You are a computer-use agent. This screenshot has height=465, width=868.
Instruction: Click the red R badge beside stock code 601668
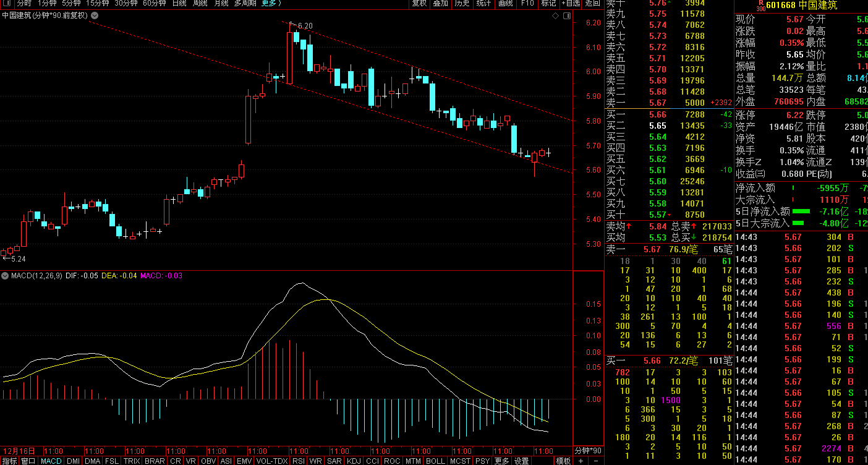click(x=760, y=6)
